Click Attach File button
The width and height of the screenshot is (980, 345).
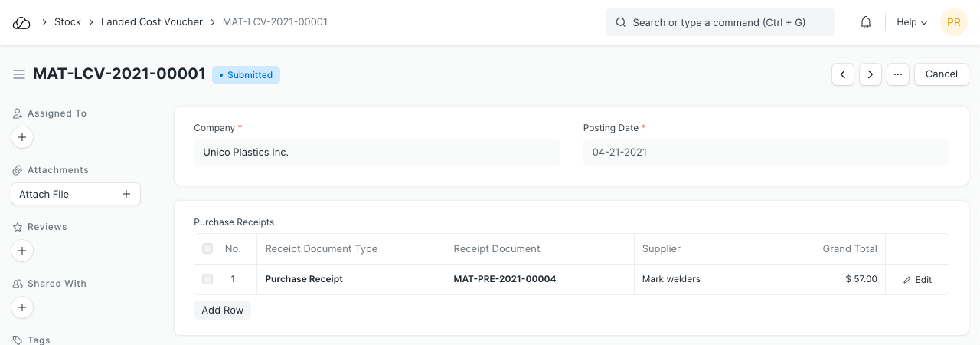76,194
